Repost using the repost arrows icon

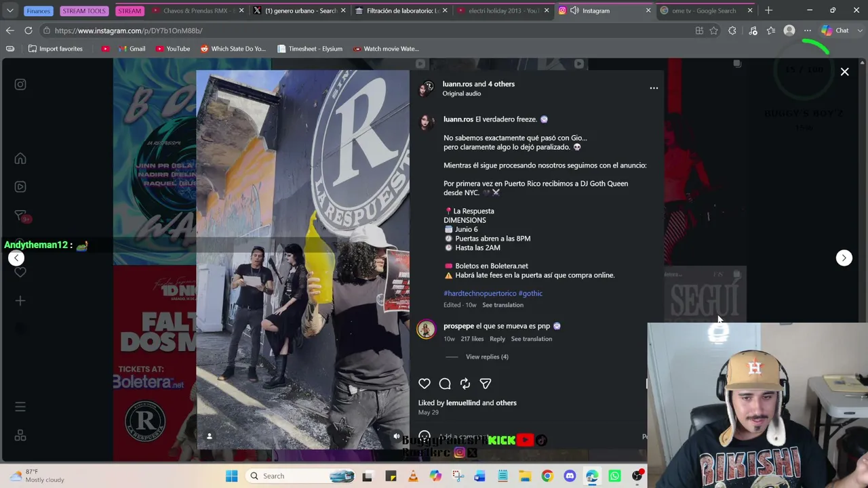[465, 384]
